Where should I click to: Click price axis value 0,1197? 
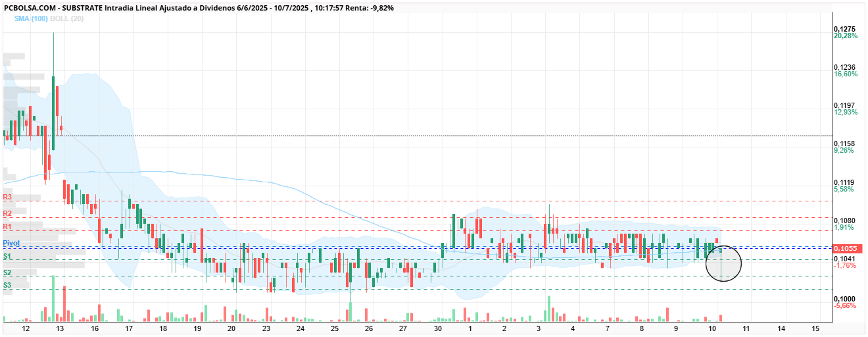[x=844, y=105]
